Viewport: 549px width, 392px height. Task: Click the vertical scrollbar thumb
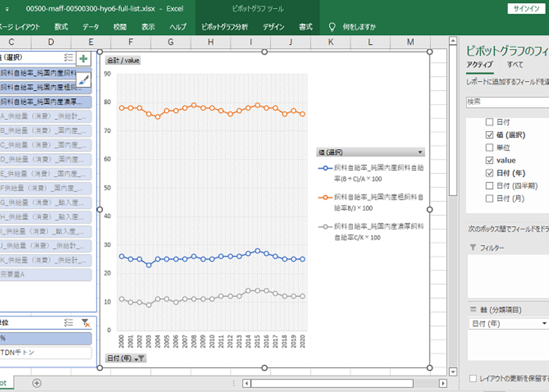[453, 121]
